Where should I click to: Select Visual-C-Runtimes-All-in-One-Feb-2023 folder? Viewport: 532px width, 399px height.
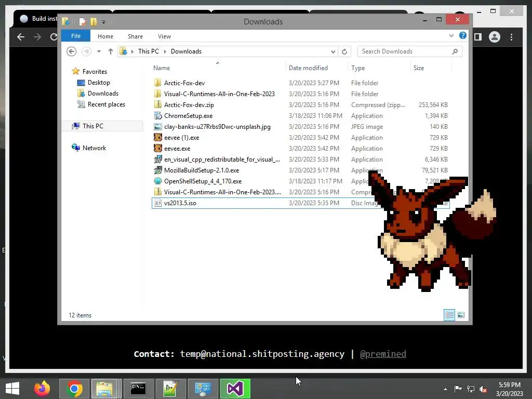click(x=301, y=94)
